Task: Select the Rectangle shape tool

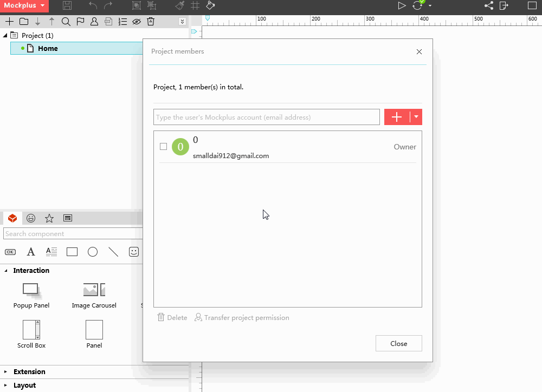Action: (72, 252)
